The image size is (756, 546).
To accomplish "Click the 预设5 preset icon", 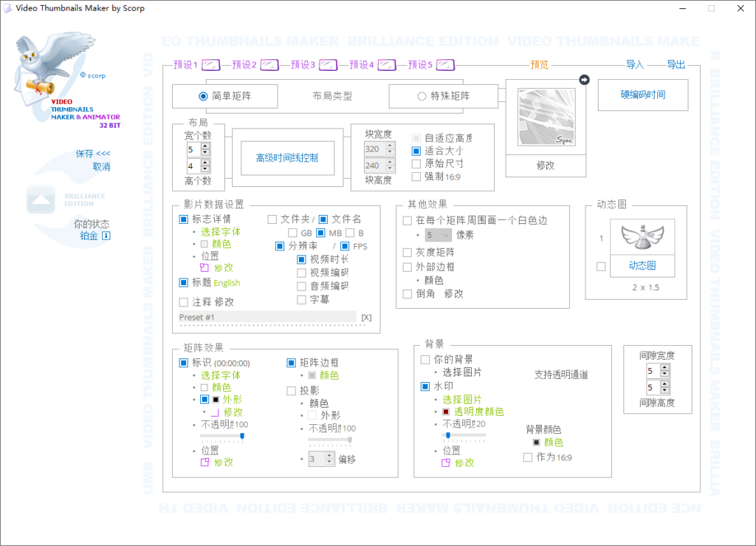I will coord(445,64).
